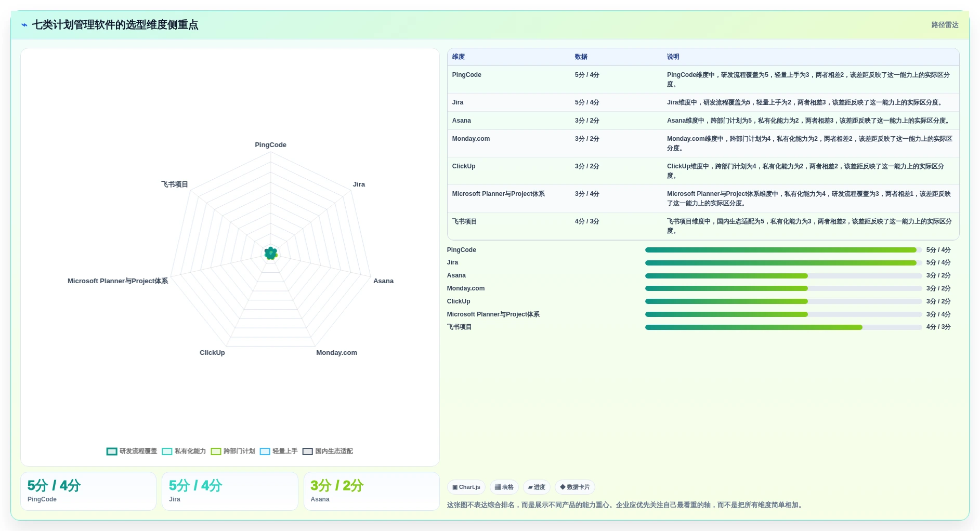Open the Jira 5分 / 4分 summary card
Screen dimensions: 980x531
(x=230, y=492)
